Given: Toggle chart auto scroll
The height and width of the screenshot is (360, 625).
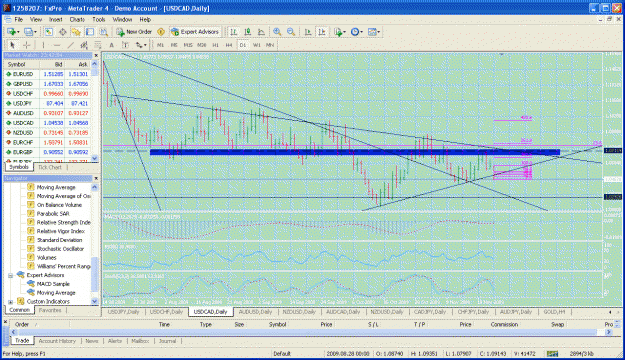Looking at the screenshot, I should pos(308,32).
